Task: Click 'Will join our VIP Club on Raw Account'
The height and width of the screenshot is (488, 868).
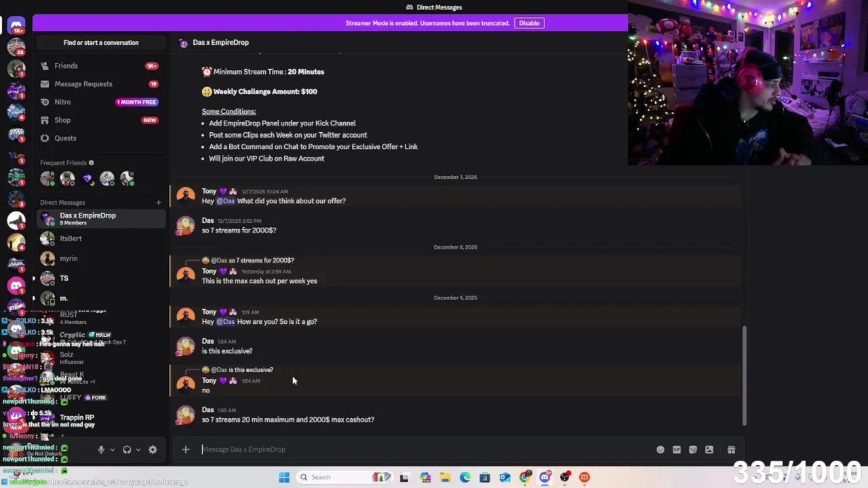Action: (267, 159)
